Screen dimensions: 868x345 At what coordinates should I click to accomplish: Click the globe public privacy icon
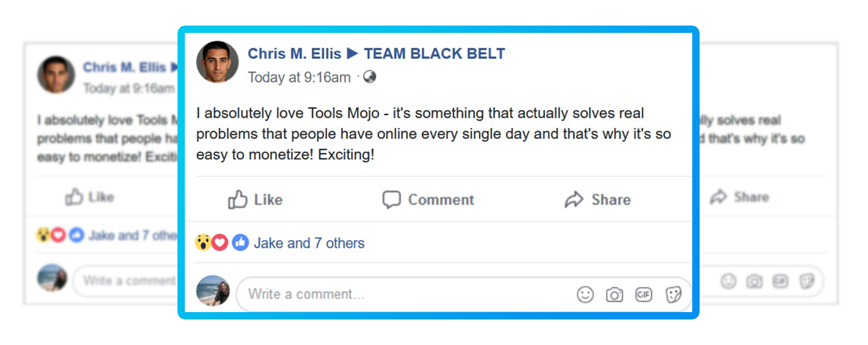(x=370, y=77)
